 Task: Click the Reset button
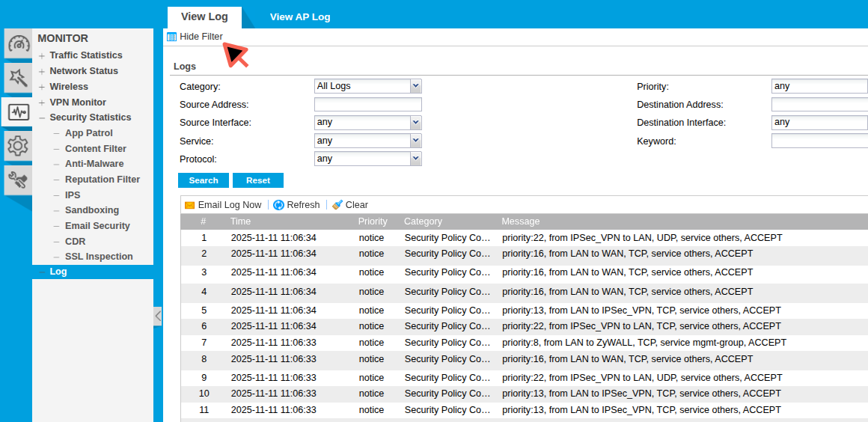(258, 180)
